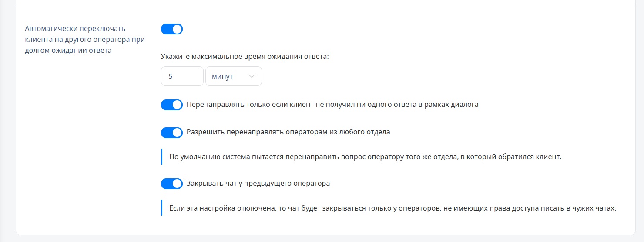Click the word "минут" in the unit selector

click(x=222, y=76)
